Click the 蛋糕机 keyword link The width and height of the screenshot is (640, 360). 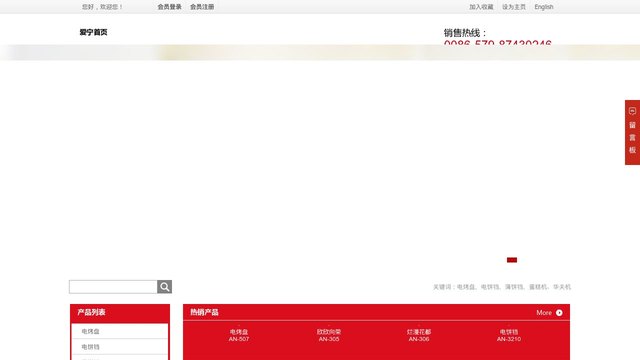[538, 287]
